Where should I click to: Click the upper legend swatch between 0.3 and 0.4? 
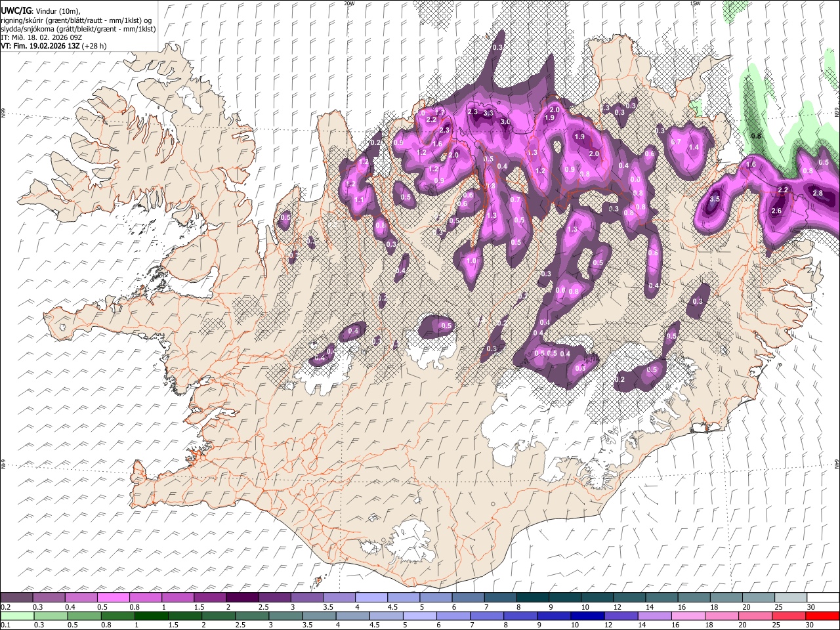[49, 597]
